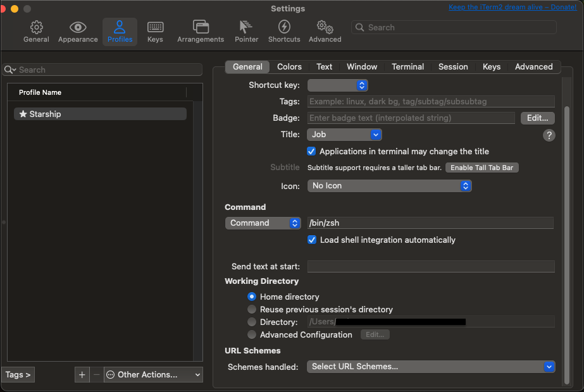Switch to the Colors tab
The height and width of the screenshot is (392, 584).
click(289, 66)
